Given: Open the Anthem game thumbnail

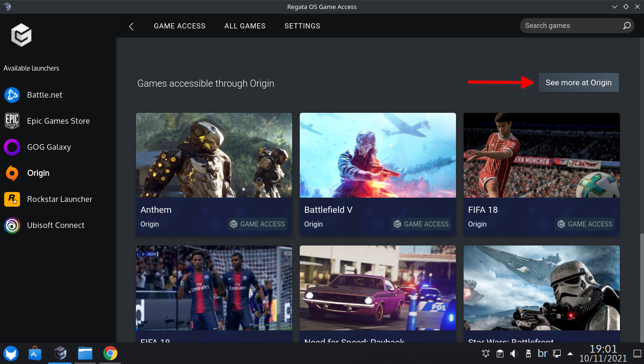Looking at the screenshot, I should 214,155.
